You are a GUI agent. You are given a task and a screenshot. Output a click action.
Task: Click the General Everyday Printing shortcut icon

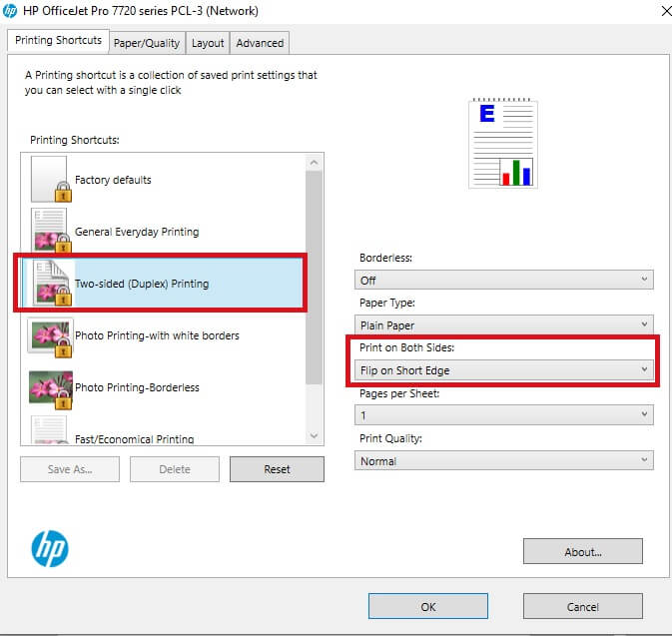pos(51,231)
